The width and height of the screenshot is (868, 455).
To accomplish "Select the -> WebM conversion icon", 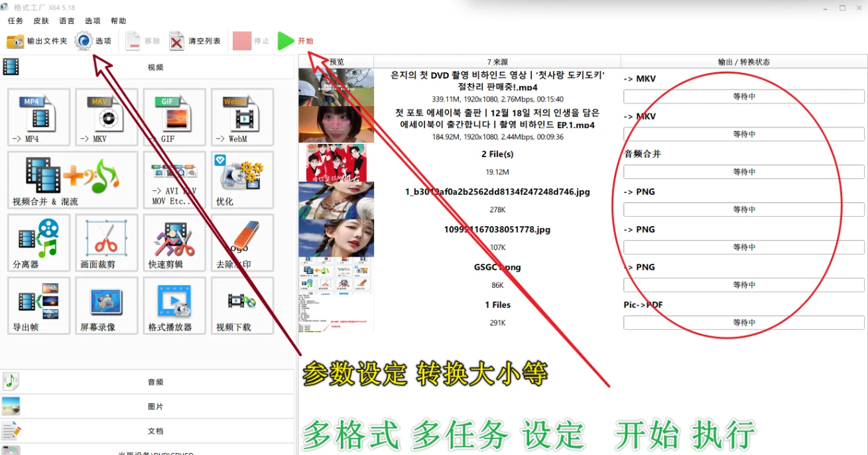I will [242, 117].
